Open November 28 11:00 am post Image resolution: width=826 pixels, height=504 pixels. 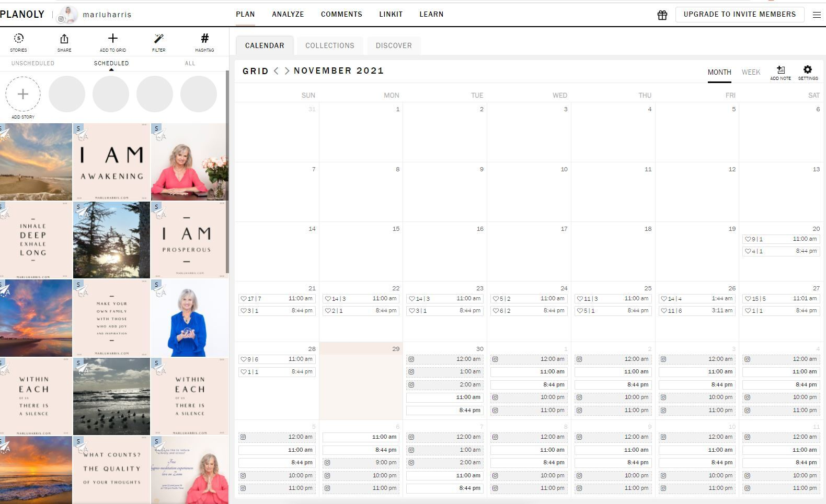(277, 359)
